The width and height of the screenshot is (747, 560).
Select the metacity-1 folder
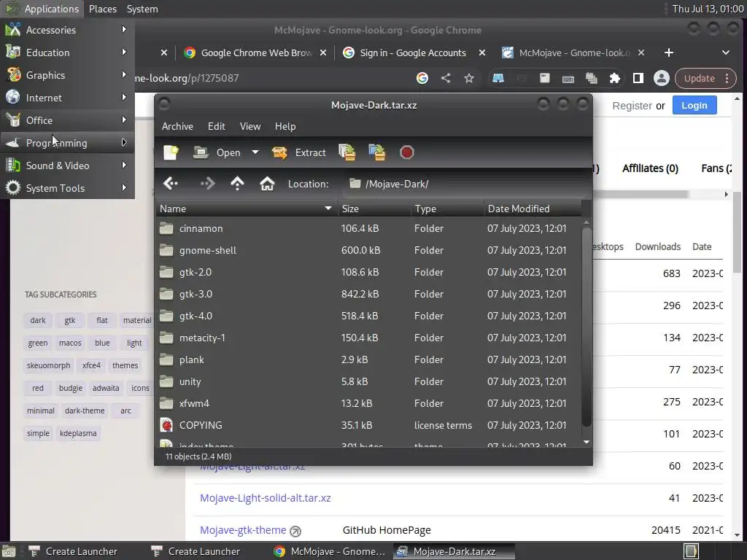pos(368,338)
